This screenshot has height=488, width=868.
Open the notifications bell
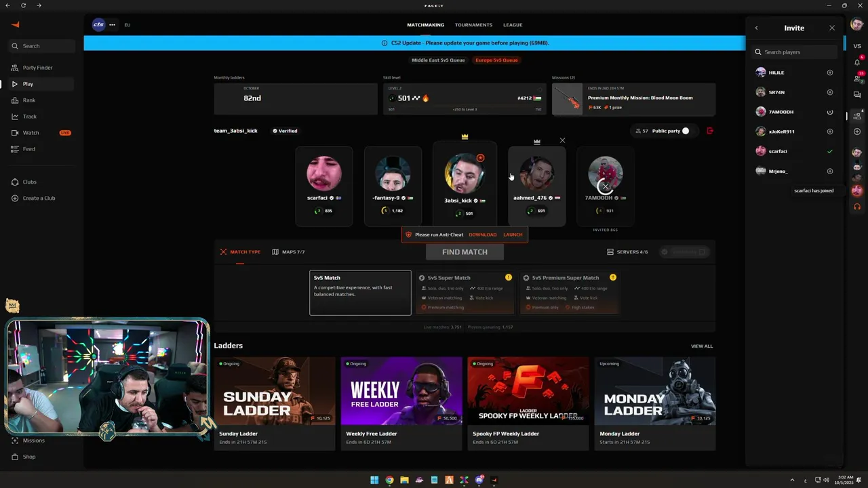857,62
